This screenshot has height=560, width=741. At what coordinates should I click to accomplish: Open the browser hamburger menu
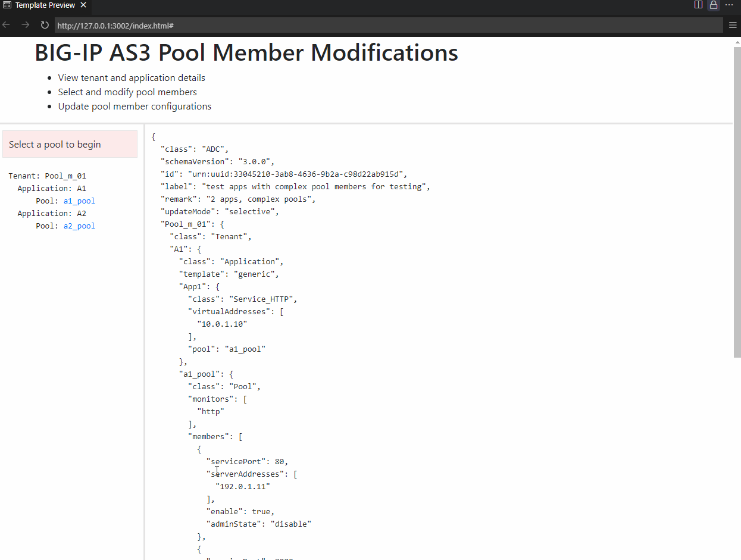[733, 25]
